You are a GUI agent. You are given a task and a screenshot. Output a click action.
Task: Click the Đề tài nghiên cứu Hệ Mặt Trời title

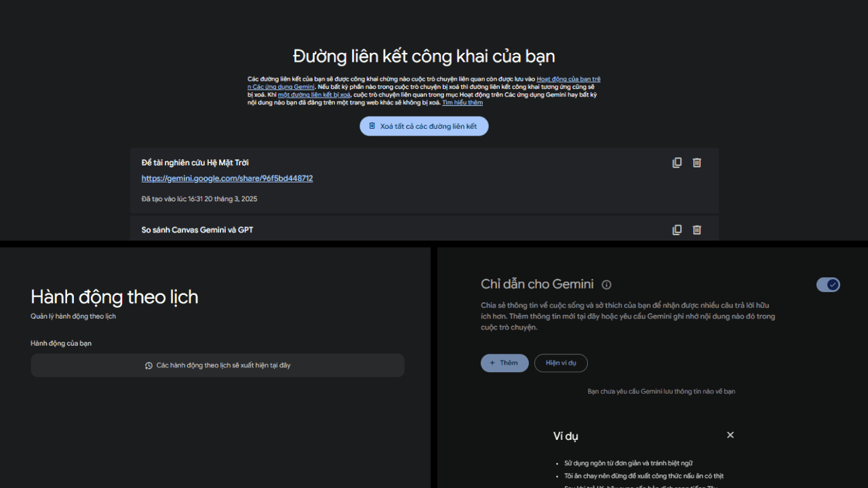point(195,163)
